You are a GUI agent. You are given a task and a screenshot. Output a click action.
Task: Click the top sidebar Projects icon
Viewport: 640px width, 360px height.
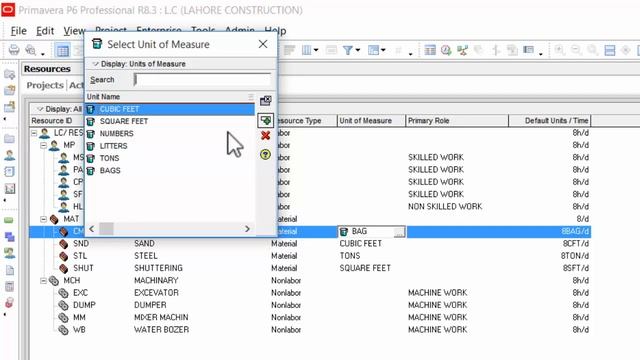[9, 74]
